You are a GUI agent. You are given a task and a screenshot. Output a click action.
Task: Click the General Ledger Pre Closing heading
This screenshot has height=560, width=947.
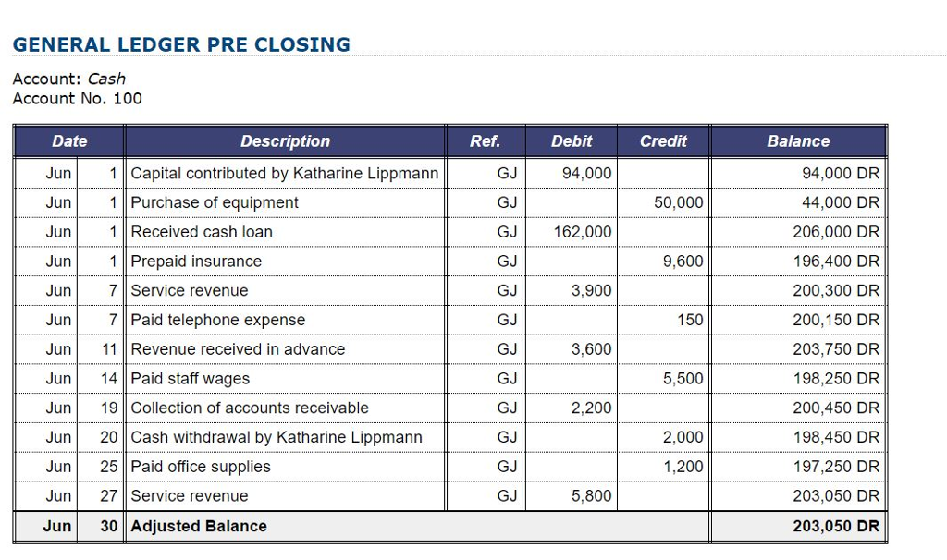click(x=181, y=44)
